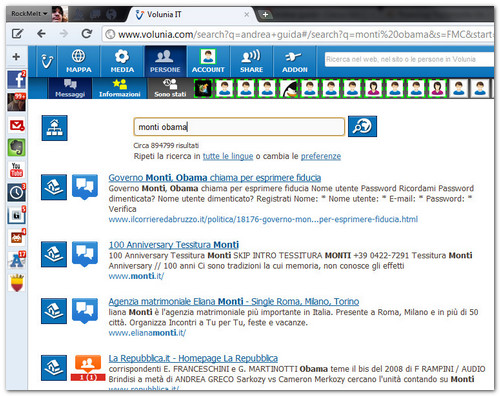
Task: Reload the page with browser refresh button
Action: [x=87, y=34]
